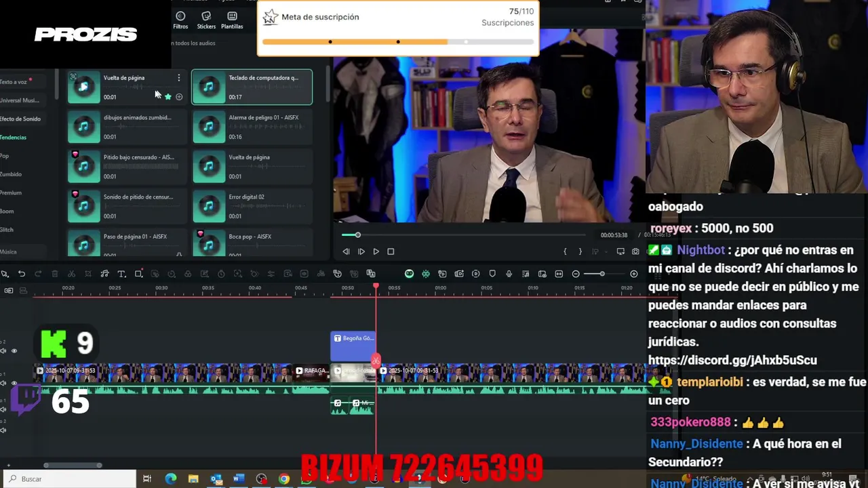Toggle the green snapping icon in toolbar
Screen dimensions: 868x488
point(426,274)
